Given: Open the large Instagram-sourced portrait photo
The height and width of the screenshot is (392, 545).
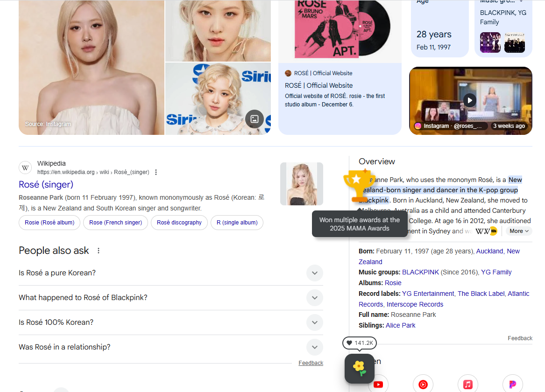Looking at the screenshot, I should pos(92,67).
